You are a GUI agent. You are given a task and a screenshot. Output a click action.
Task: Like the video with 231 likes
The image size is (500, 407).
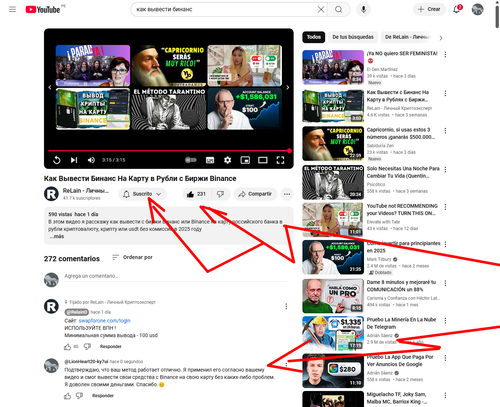click(x=196, y=194)
